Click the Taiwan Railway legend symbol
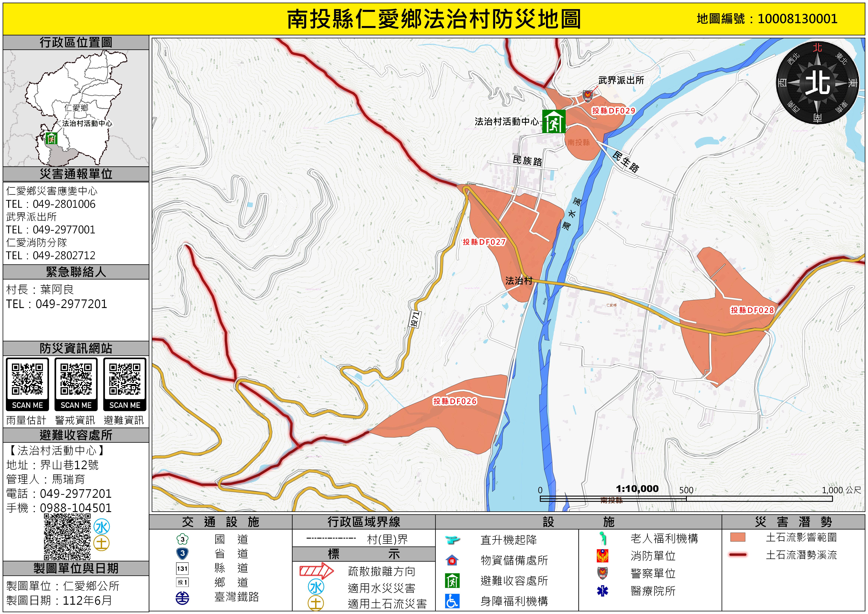The height and width of the screenshot is (614, 868). pos(183,598)
